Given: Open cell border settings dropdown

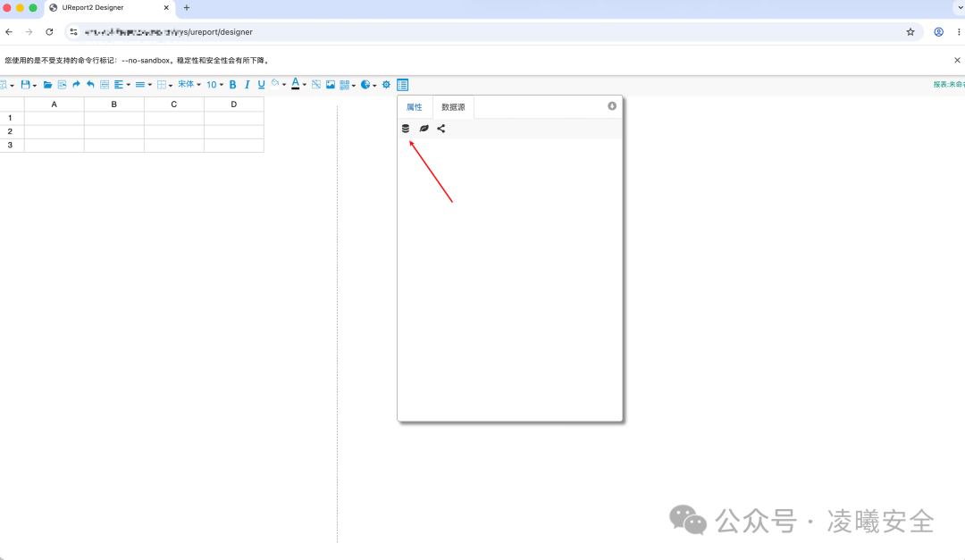Looking at the screenshot, I should point(164,85).
